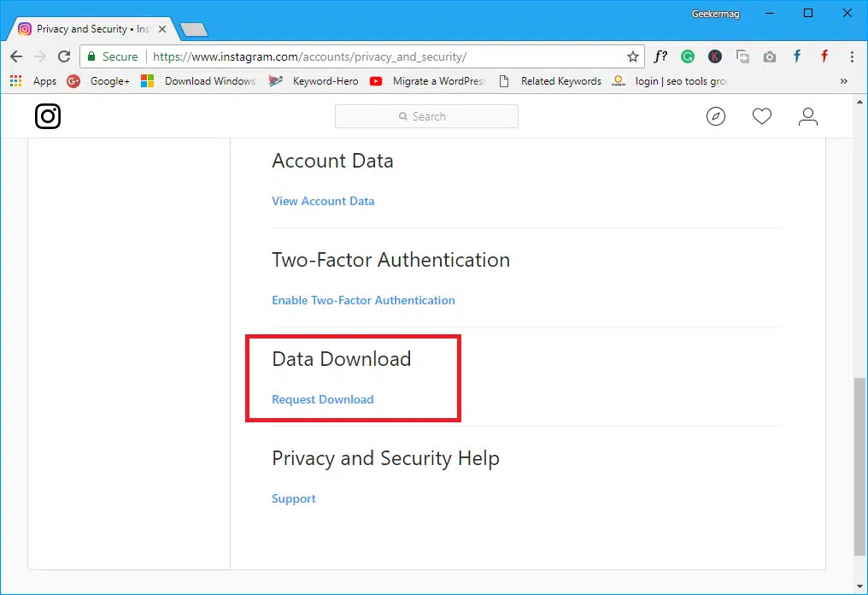868x595 pixels.
Task: Open the blue Facebook extension icon
Action: 796,56
